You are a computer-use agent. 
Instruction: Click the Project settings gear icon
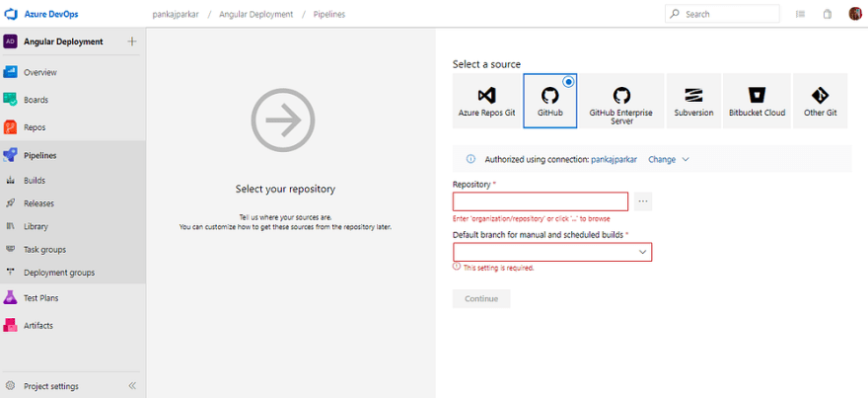10,386
